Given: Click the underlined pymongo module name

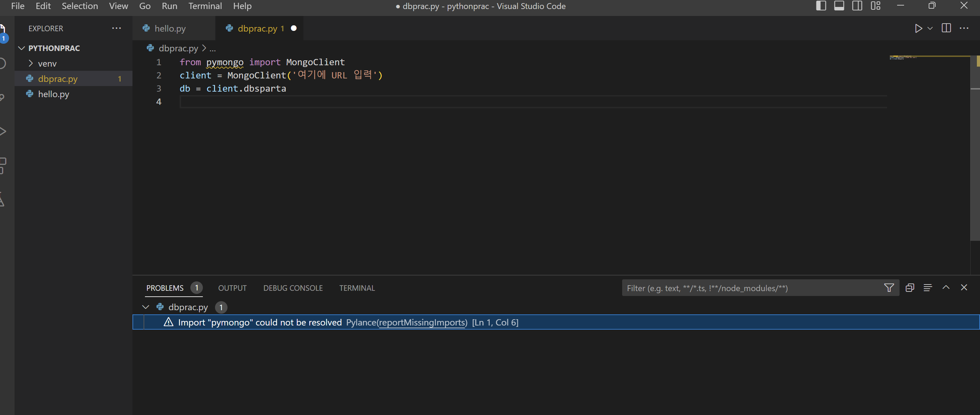Looking at the screenshot, I should (x=225, y=62).
